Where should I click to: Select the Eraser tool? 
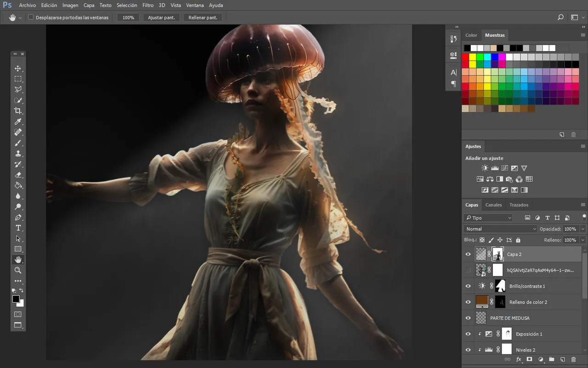[18, 175]
